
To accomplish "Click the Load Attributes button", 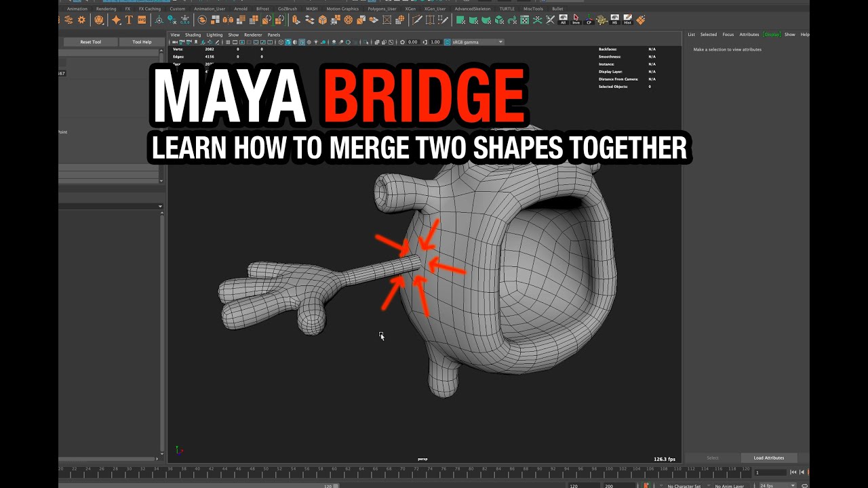I will (x=769, y=457).
